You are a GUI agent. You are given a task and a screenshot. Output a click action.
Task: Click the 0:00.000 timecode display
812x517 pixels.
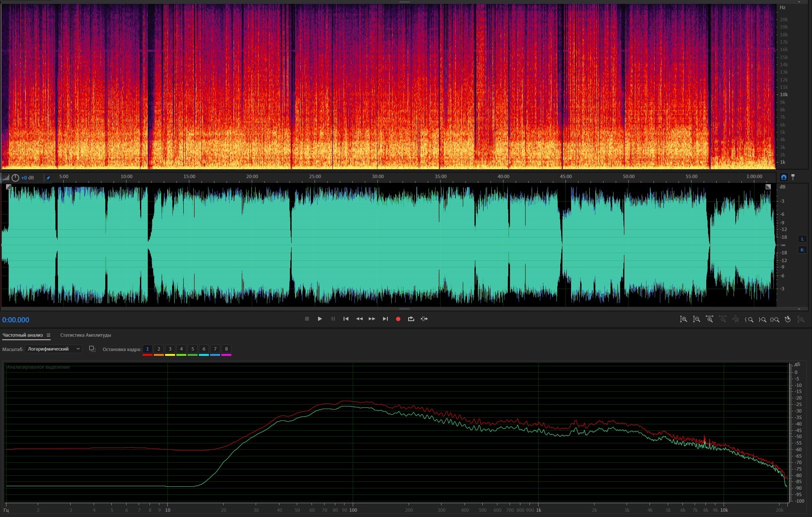(16, 320)
